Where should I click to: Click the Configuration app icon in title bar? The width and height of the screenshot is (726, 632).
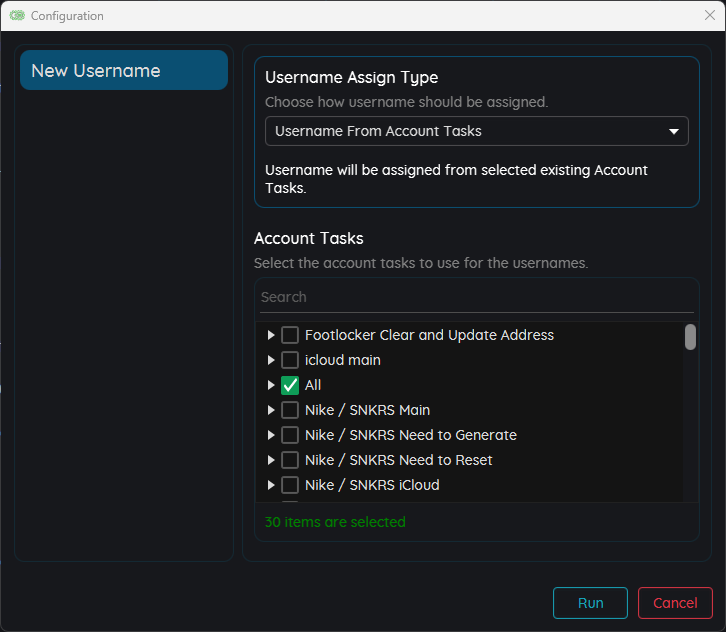(18, 16)
